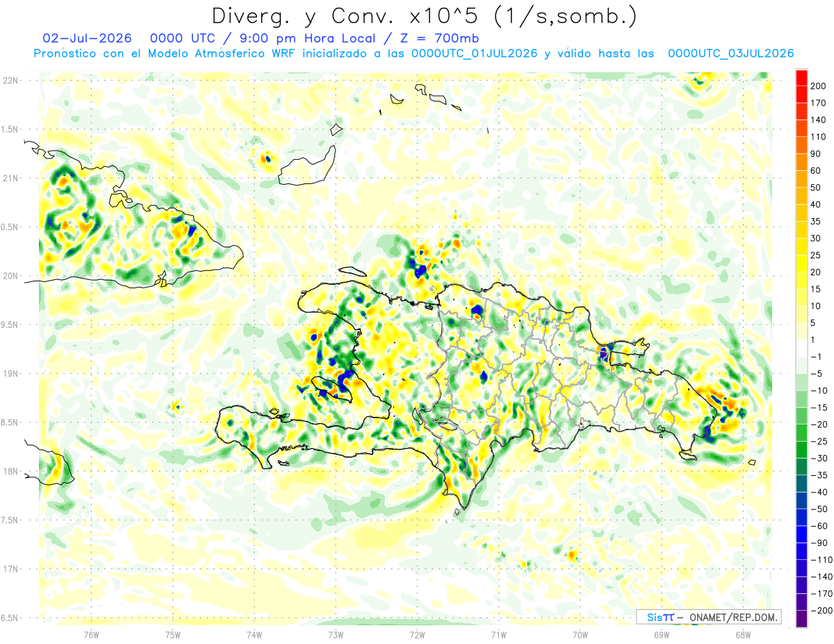Click the '0000UTC_03JUL2026' valid-until time
Image resolution: width=834 pixels, height=644 pixels.
(730, 53)
